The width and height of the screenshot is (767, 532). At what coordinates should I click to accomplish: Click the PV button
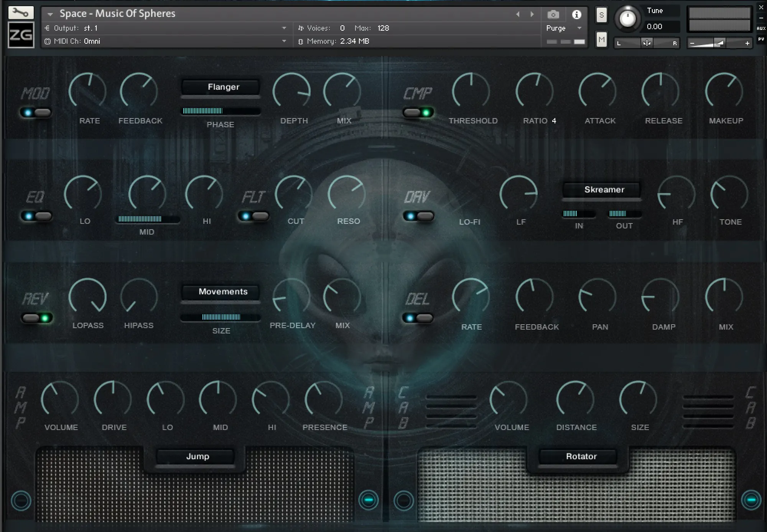click(x=761, y=39)
